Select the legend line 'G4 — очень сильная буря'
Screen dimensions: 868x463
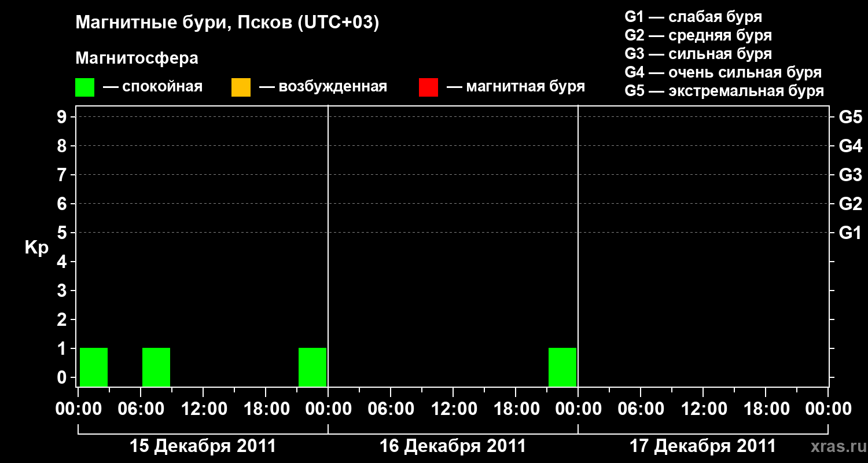(x=723, y=72)
